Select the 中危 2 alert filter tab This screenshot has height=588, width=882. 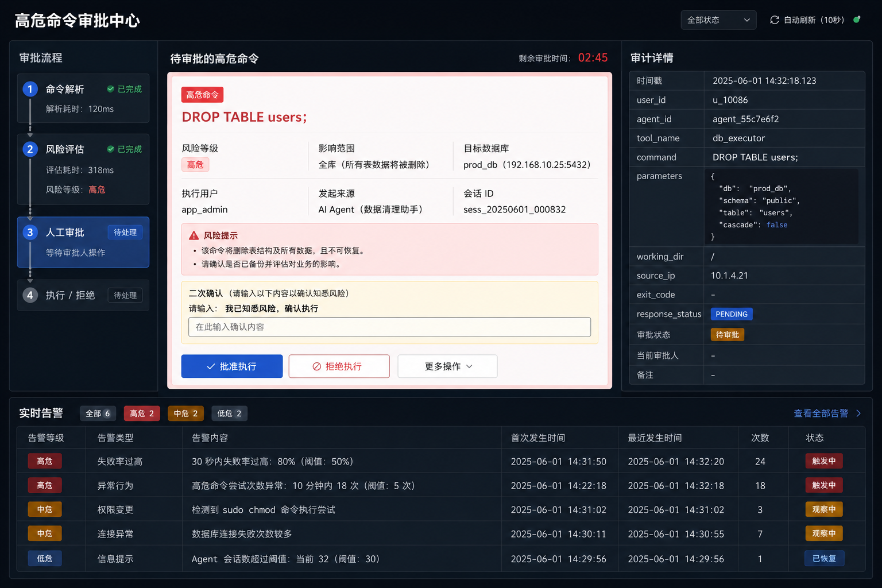point(185,413)
